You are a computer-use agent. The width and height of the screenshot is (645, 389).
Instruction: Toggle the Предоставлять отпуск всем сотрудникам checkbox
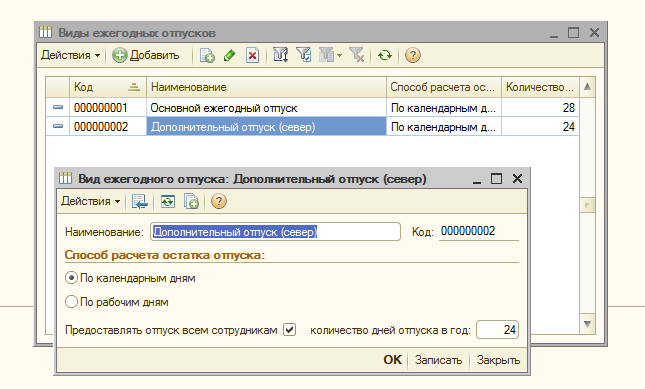point(290,330)
